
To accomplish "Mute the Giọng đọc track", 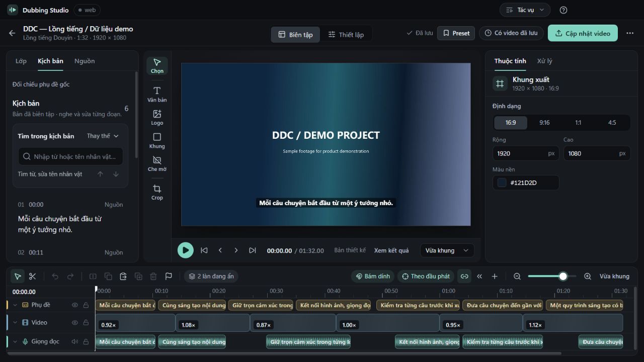I will [x=75, y=341].
